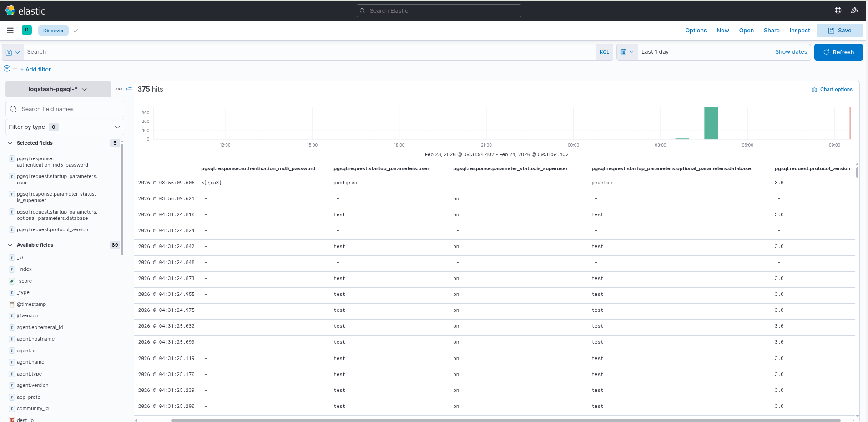This screenshot has height=422, width=868.
Task: Open the Share menu item
Action: coord(771,31)
